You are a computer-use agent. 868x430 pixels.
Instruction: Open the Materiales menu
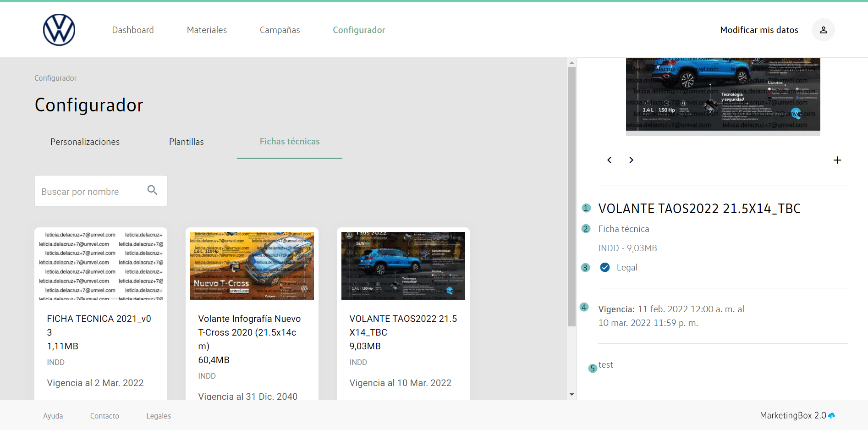click(x=207, y=30)
